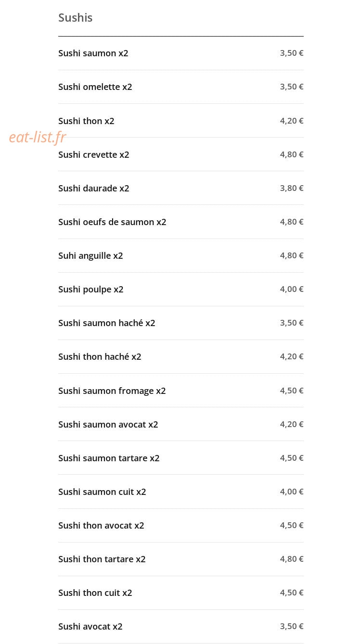Select the Sushi omelette x2 item

pos(180,87)
